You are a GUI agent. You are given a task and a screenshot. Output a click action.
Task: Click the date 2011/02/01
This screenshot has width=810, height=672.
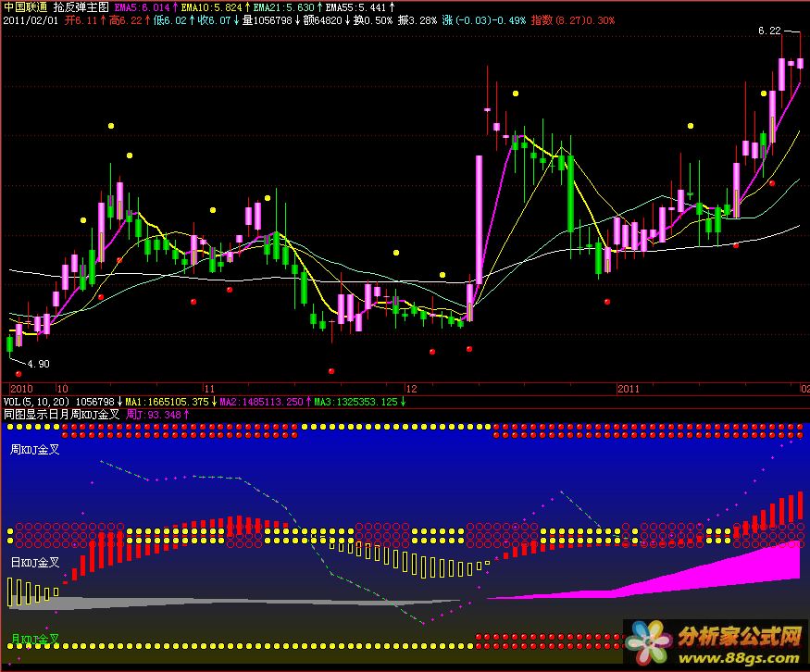(x=31, y=20)
